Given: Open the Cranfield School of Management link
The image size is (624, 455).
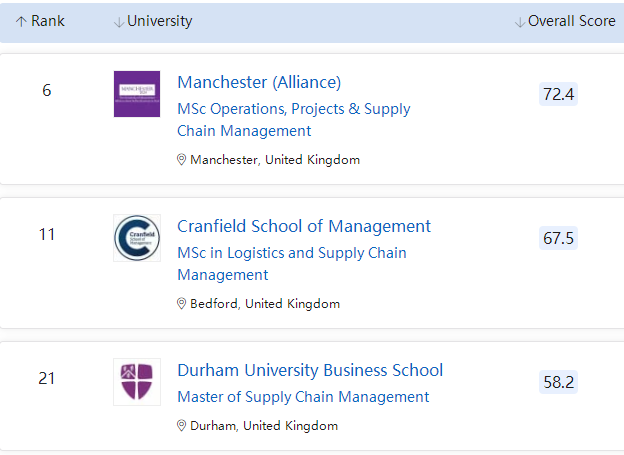Looking at the screenshot, I should tap(304, 226).
